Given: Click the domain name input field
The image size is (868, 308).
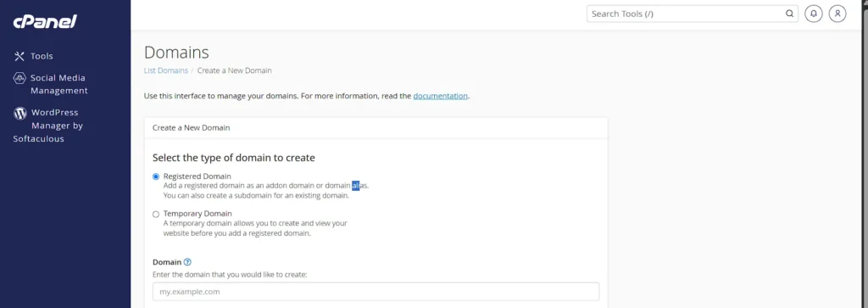Looking at the screenshot, I should (376, 291).
